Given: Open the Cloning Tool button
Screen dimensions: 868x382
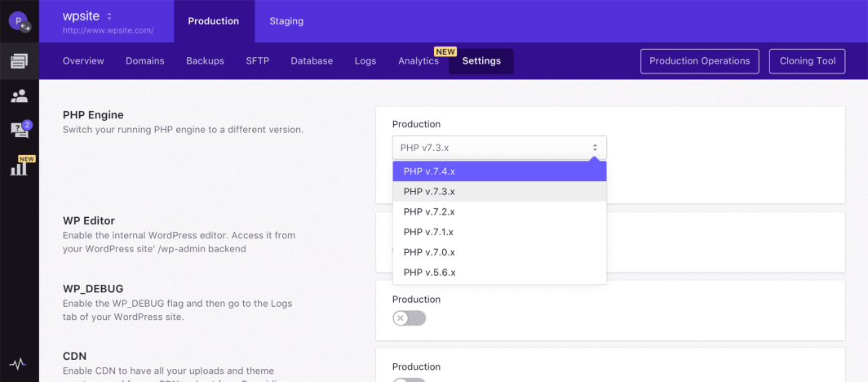Looking at the screenshot, I should [x=807, y=61].
